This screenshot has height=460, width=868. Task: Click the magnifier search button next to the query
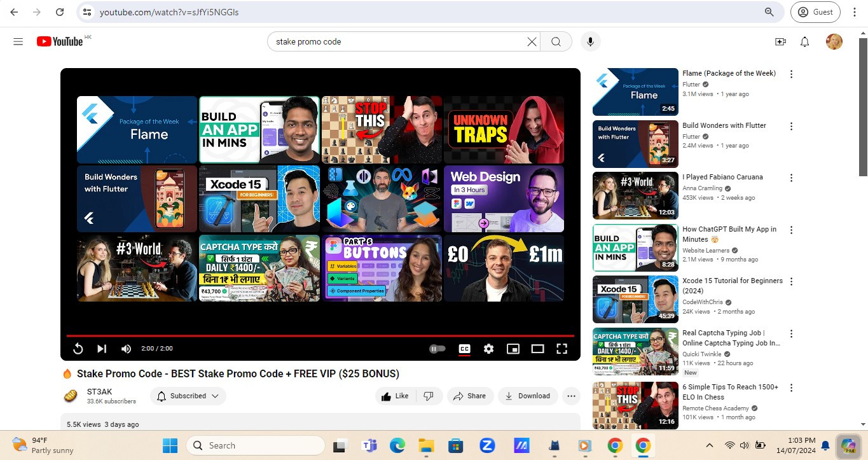pyautogui.click(x=556, y=42)
